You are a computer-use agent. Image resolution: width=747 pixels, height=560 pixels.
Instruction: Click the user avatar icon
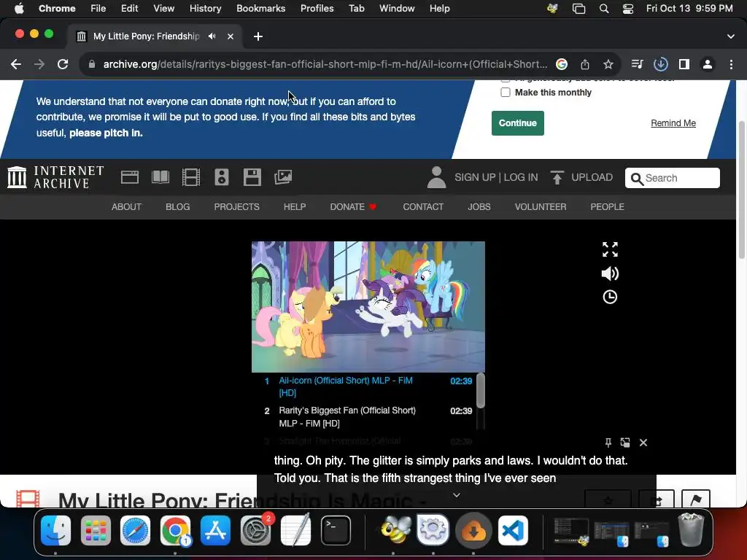click(436, 177)
